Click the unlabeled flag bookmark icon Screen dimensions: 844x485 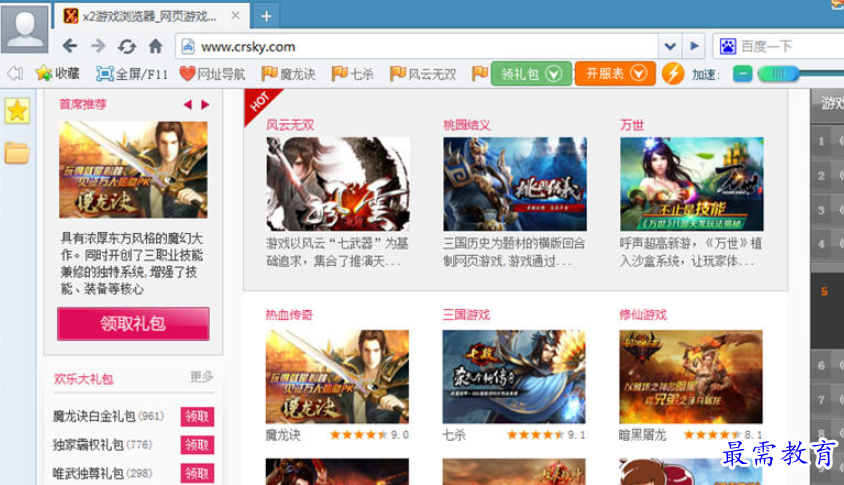480,73
